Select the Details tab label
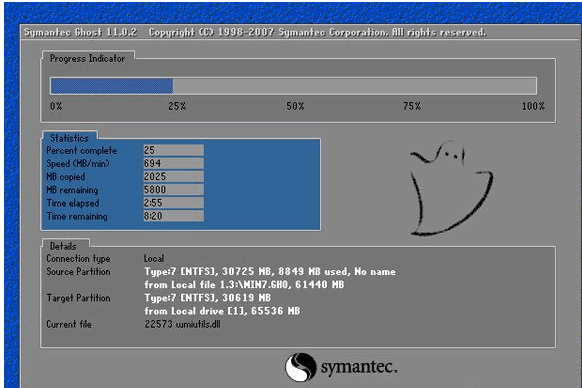This screenshot has height=388, width=582. click(63, 246)
